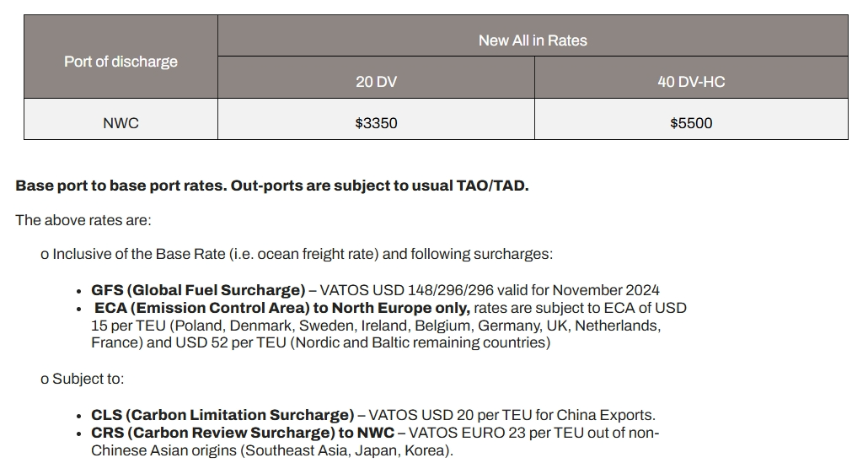Viewport: 868px width, 474px height.
Task: Click the "20 DV" column header
Action: click(x=376, y=82)
